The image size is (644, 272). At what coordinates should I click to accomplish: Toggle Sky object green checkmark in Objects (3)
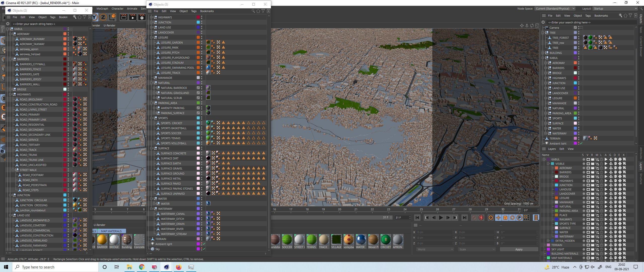click(204, 249)
